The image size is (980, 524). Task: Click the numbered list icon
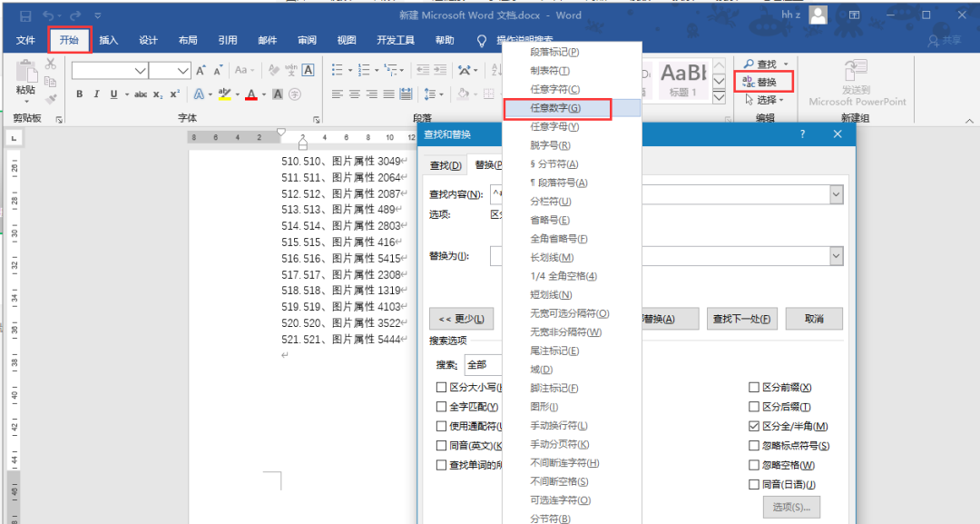tap(365, 70)
